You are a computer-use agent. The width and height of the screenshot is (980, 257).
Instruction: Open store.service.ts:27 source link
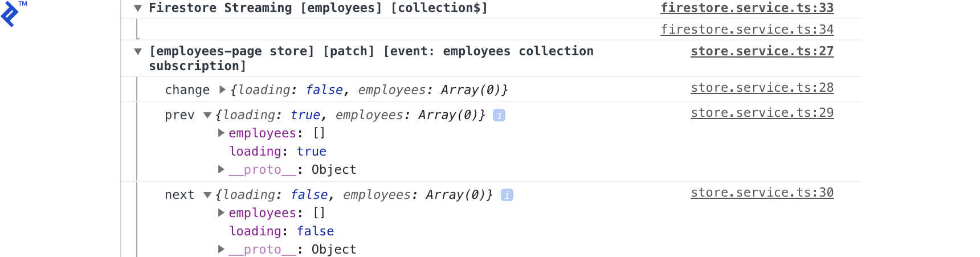tap(762, 51)
